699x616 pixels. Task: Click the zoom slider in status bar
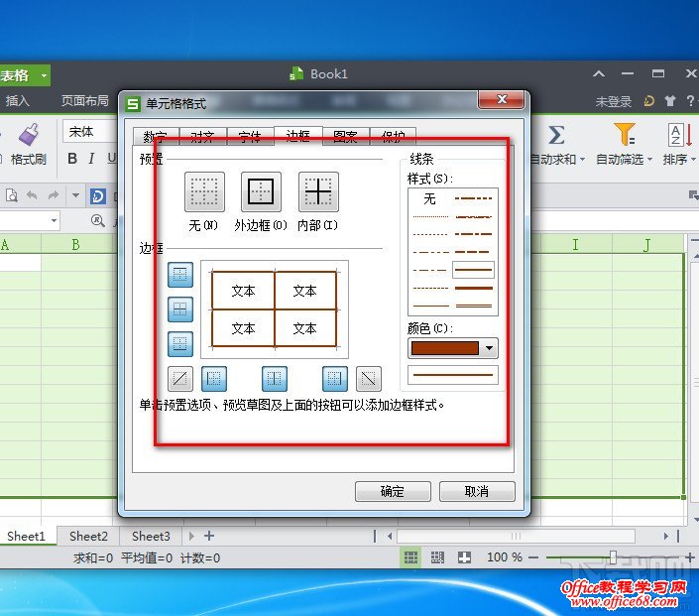[x=613, y=557]
